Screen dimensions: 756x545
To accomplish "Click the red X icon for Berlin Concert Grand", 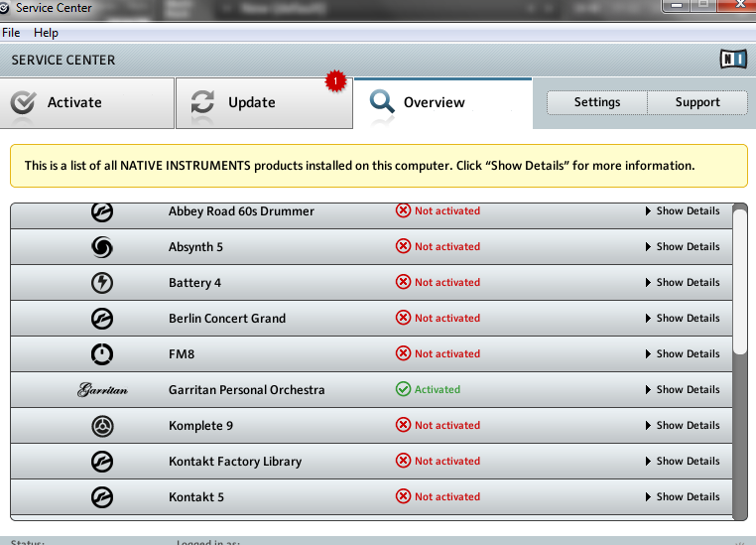I will (x=403, y=318).
